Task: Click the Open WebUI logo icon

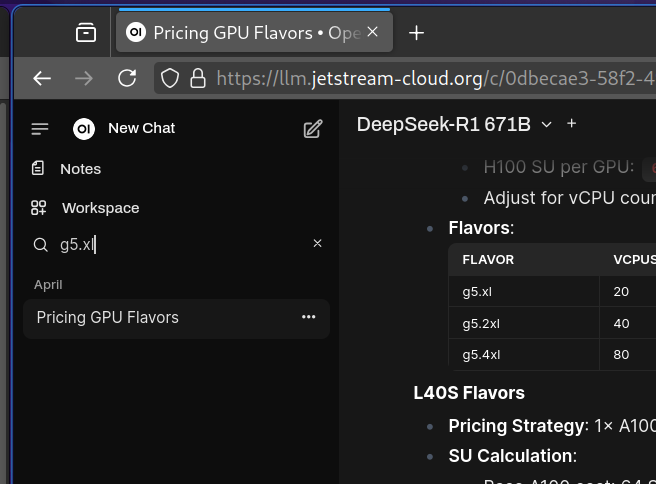Action: [x=84, y=128]
